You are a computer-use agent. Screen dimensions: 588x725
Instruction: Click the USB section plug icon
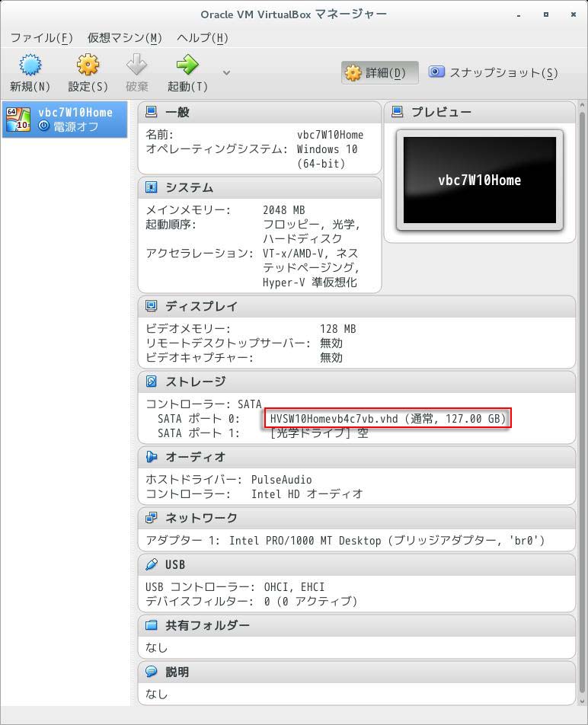151,564
